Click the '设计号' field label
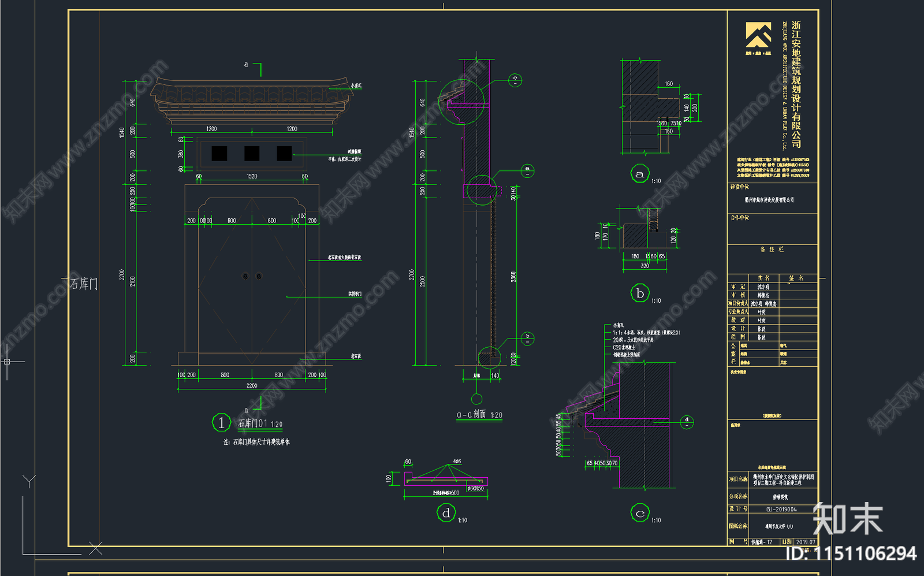This screenshot has height=576, width=924. pyautogui.click(x=738, y=509)
